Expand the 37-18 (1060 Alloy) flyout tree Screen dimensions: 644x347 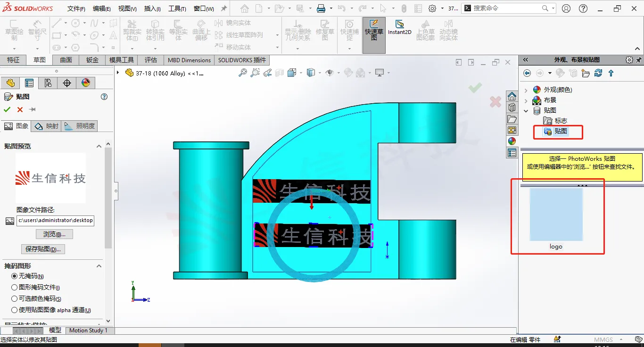(x=118, y=73)
